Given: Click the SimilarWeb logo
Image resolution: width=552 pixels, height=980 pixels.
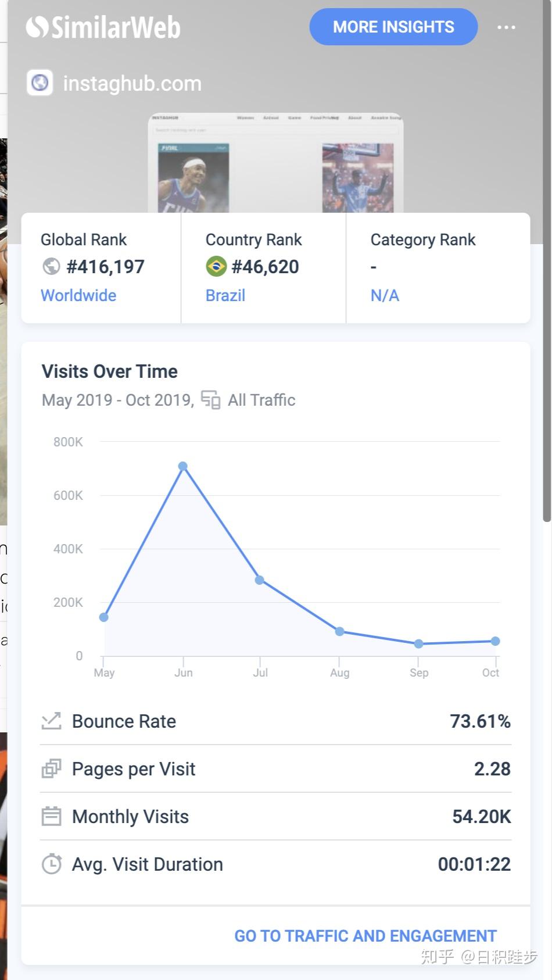Looking at the screenshot, I should (103, 27).
